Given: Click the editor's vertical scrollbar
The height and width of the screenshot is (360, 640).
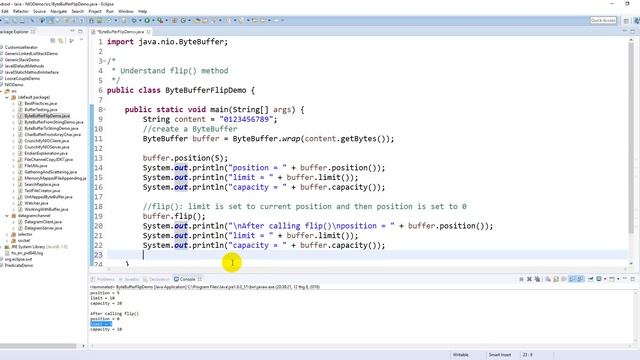Looking at the screenshot, I should click(x=631, y=139).
